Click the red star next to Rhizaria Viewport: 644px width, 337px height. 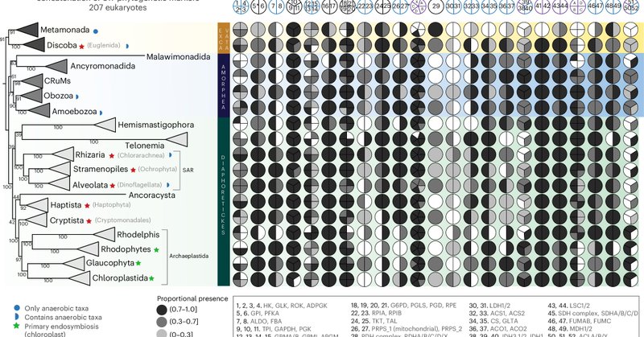112,155
